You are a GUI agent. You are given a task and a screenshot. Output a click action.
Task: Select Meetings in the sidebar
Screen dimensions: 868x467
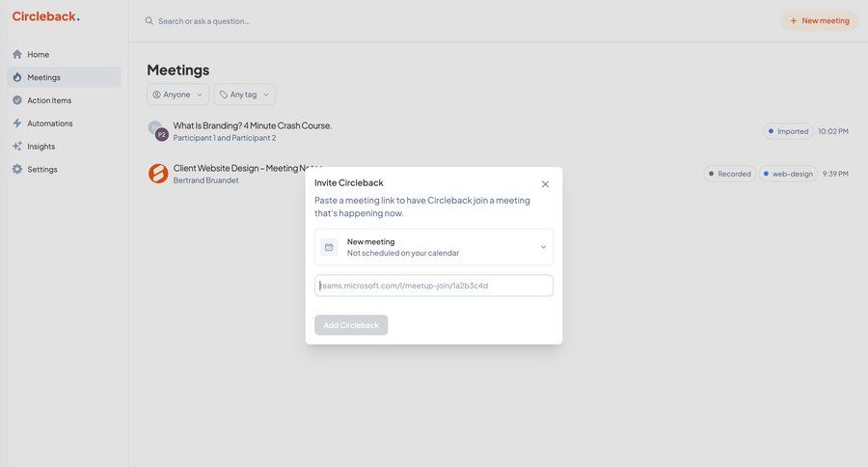(64, 77)
